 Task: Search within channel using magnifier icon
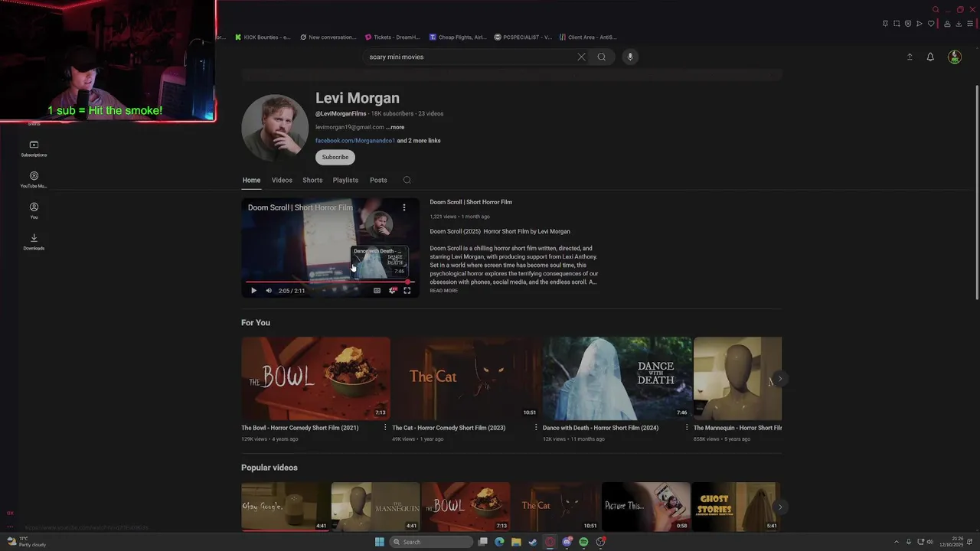(407, 181)
